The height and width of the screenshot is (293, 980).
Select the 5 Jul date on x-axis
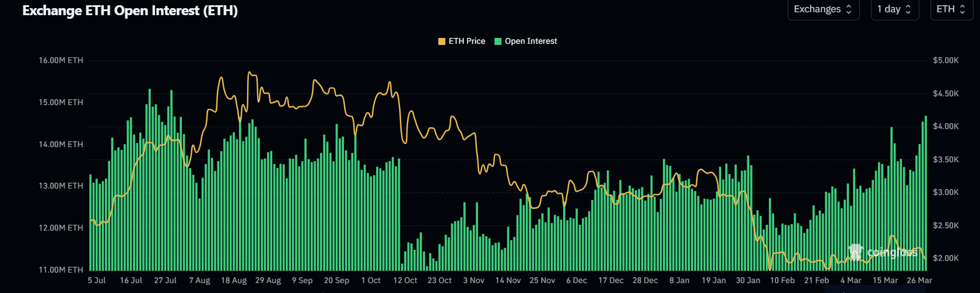click(97, 281)
